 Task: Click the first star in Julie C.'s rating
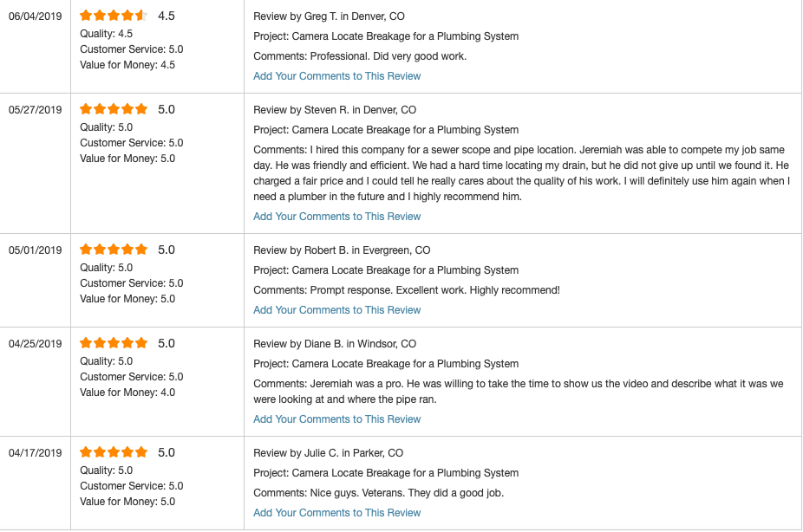(x=86, y=452)
